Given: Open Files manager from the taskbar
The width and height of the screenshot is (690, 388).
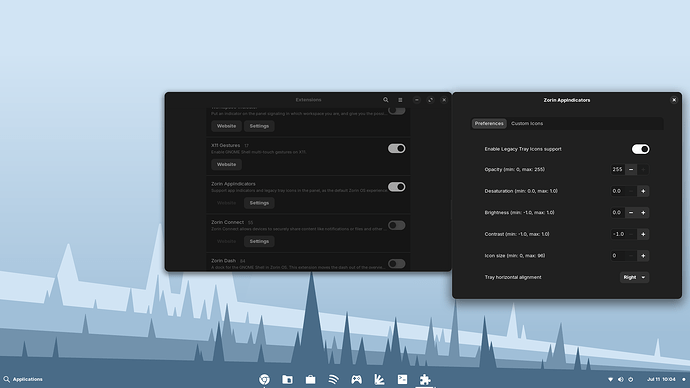Looking at the screenshot, I should (287, 379).
